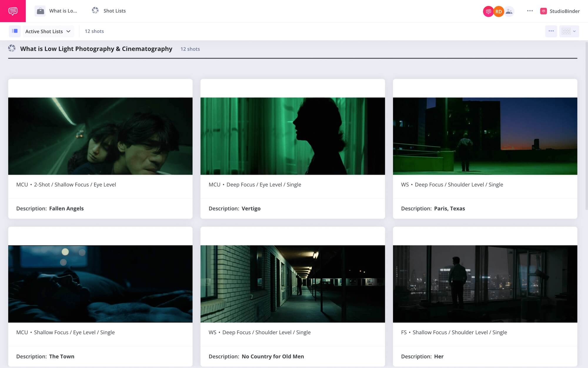Select the 'Vertigo' description text
This screenshot has height=368, width=588.
pos(251,208)
